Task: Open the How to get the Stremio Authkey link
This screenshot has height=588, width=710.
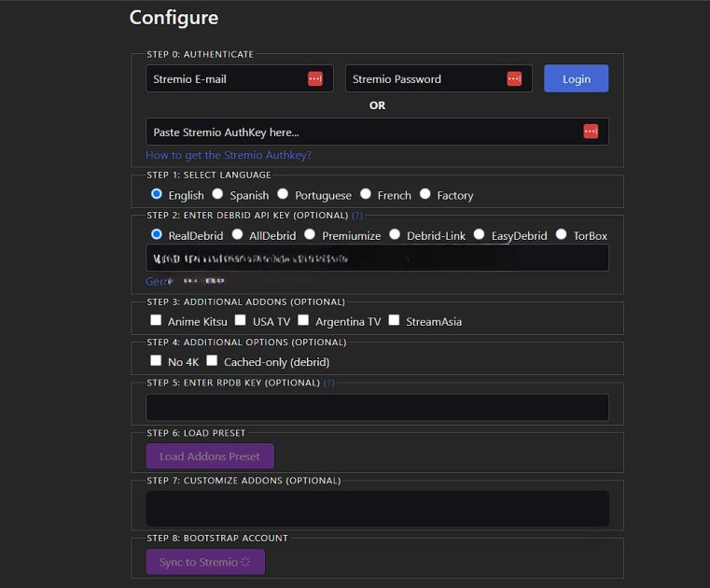Action: (x=229, y=155)
